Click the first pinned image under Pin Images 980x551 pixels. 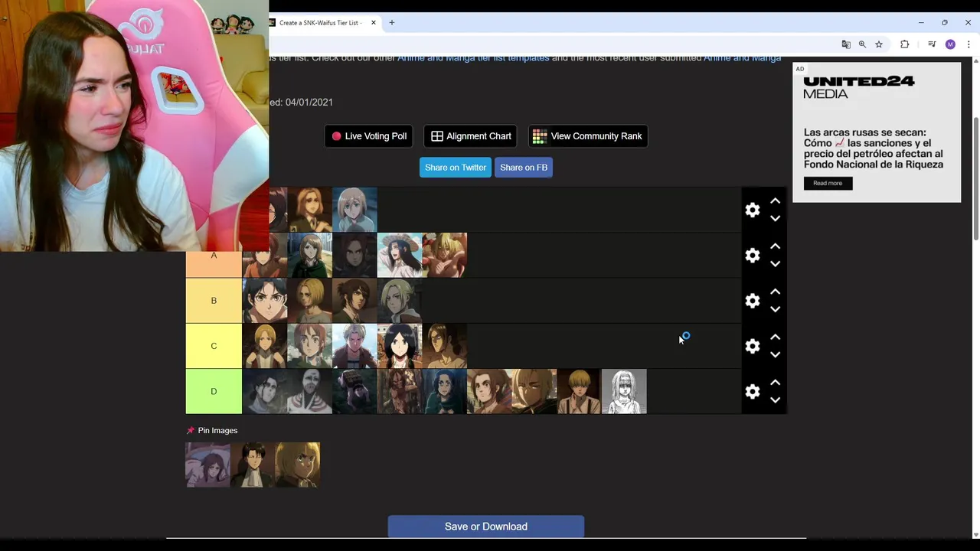tap(207, 465)
